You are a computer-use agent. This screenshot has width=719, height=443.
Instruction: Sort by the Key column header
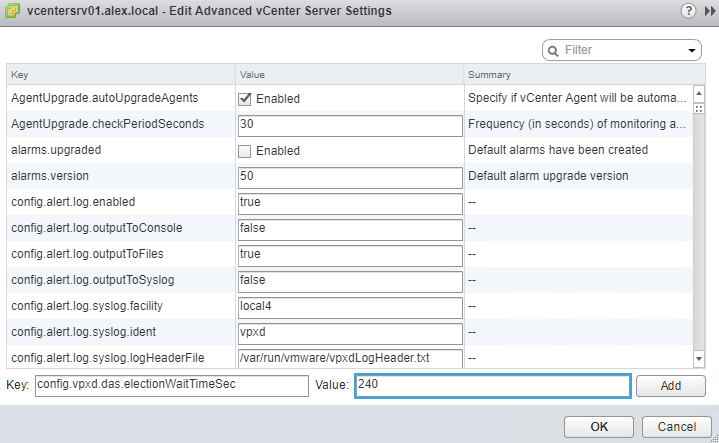tap(120, 74)
